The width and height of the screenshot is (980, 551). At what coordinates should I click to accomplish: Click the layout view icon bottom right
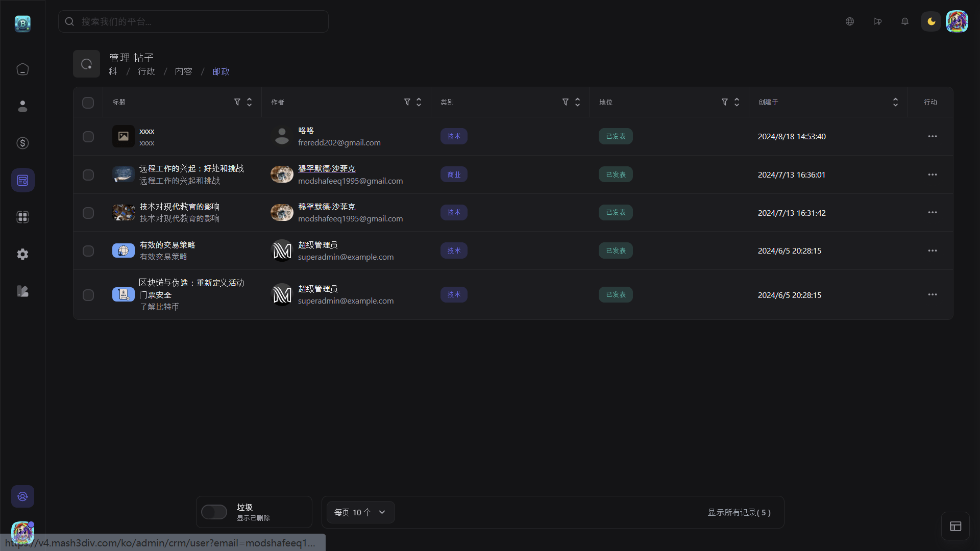click(955, 526)
